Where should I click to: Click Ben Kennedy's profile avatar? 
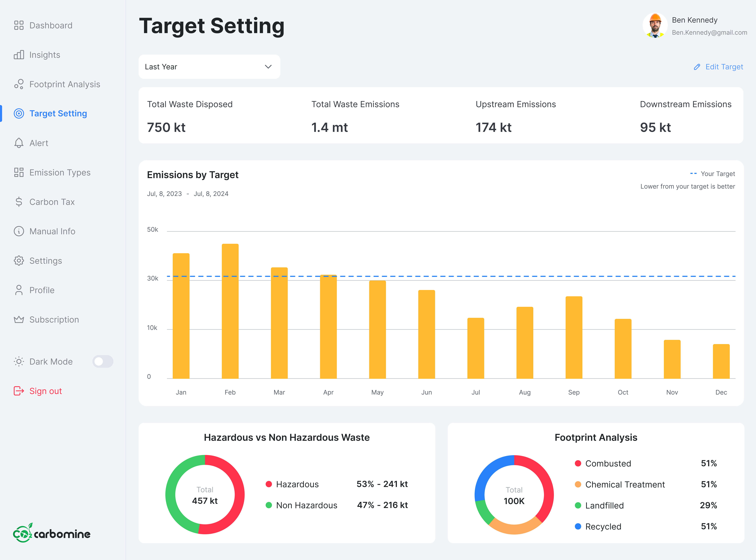[x=655, y=25]
